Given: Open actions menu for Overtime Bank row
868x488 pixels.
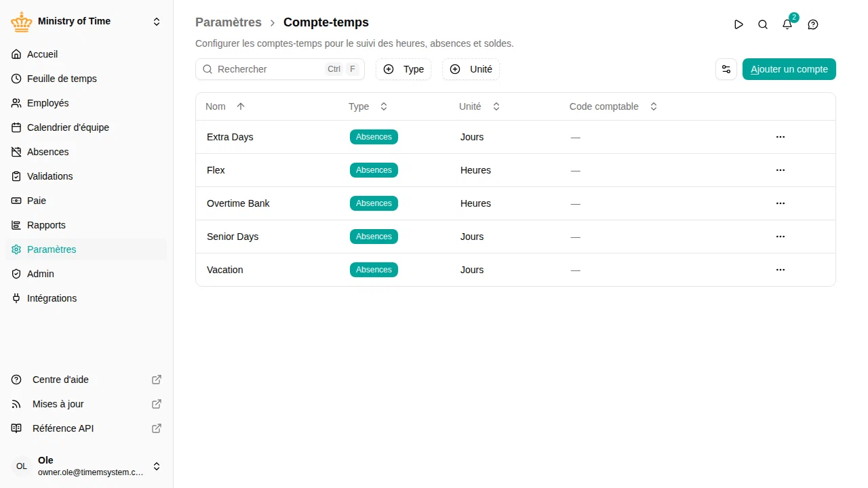Looking at the screenshot, I should coord(781,203).
